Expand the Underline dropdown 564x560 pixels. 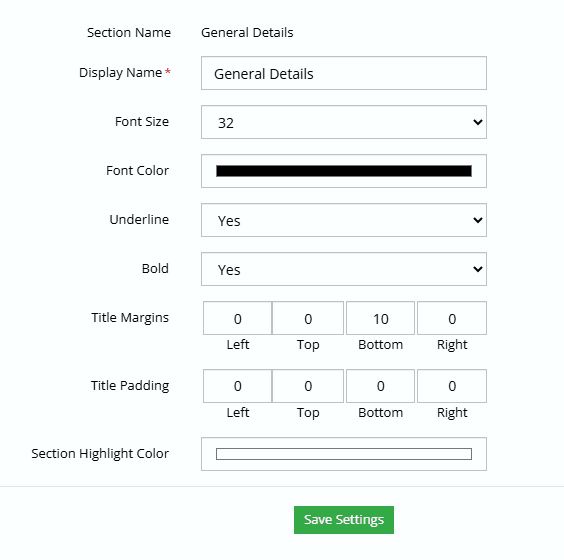click(344, 220)
